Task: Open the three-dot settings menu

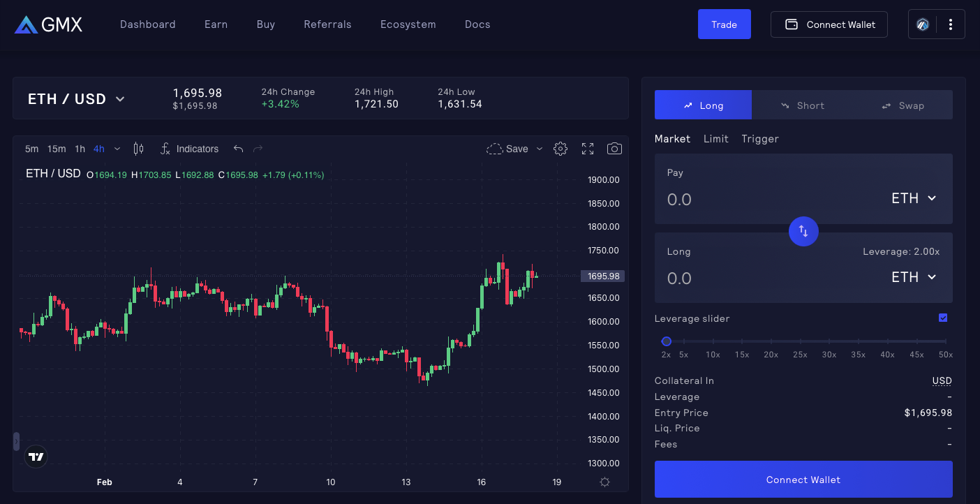Action: click(951, 24)
